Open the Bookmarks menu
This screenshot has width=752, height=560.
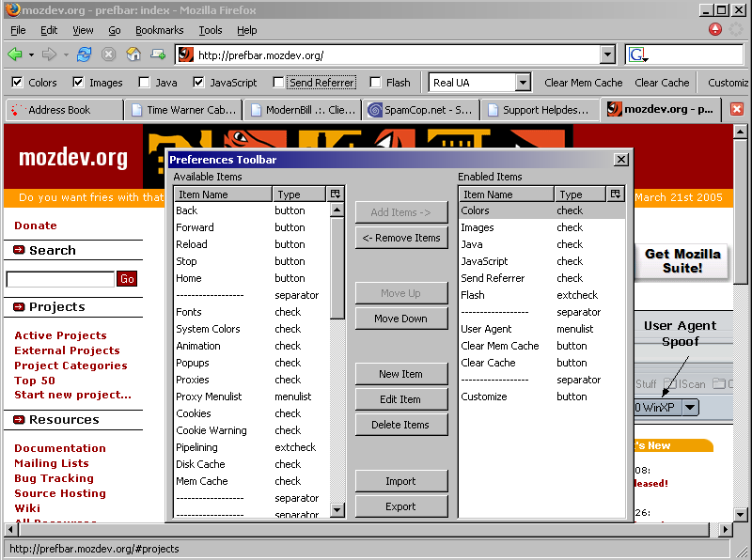(x=159, y=30)
